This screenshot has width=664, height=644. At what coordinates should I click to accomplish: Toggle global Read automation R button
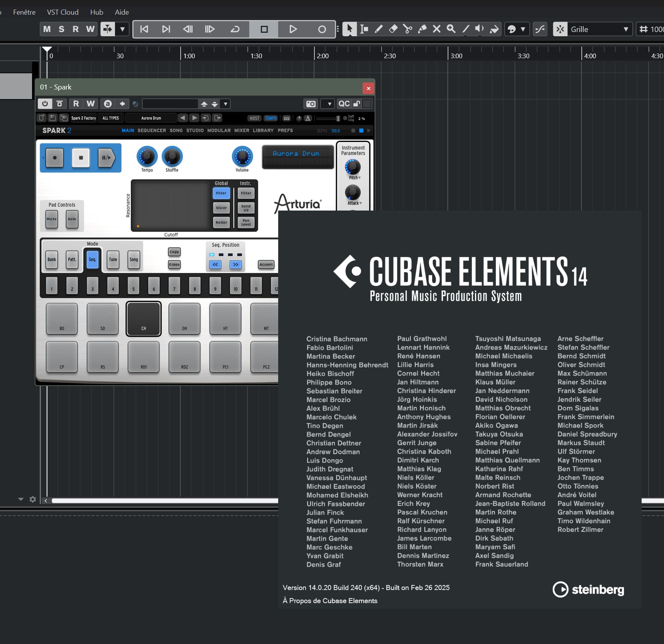tap(76, 29)
